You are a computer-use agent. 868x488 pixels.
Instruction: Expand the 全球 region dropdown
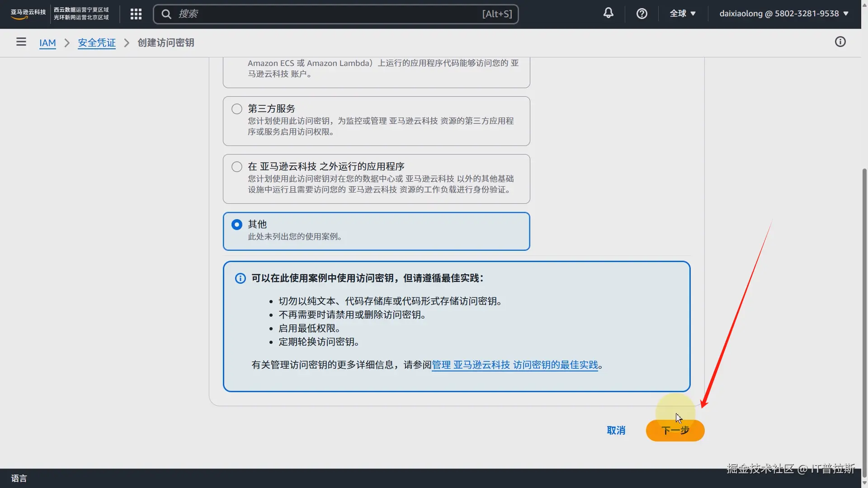point(682,14)
